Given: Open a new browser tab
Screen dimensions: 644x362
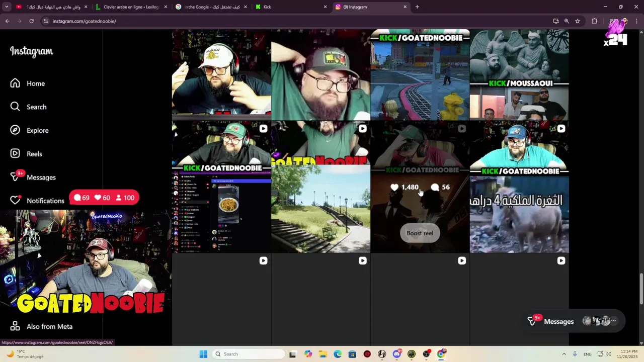Looking at the screenshot, I should click(x=417, y=7).
